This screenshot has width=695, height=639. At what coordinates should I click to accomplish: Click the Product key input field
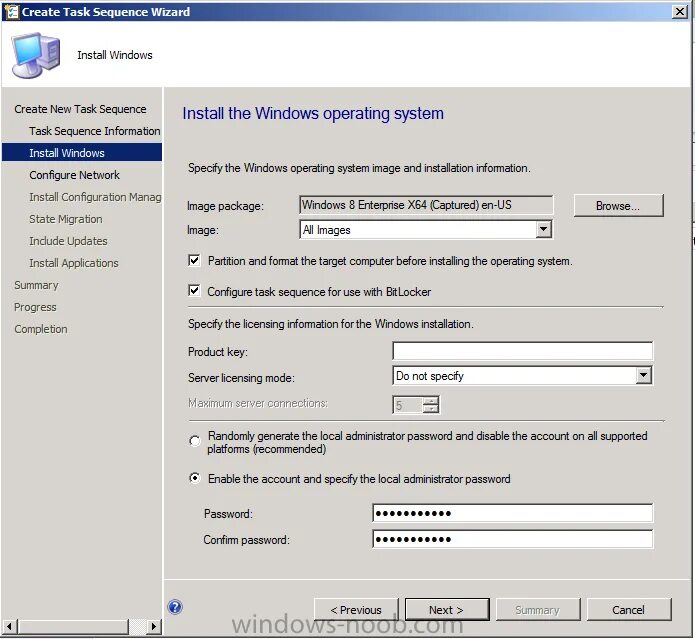click(523, 351)
